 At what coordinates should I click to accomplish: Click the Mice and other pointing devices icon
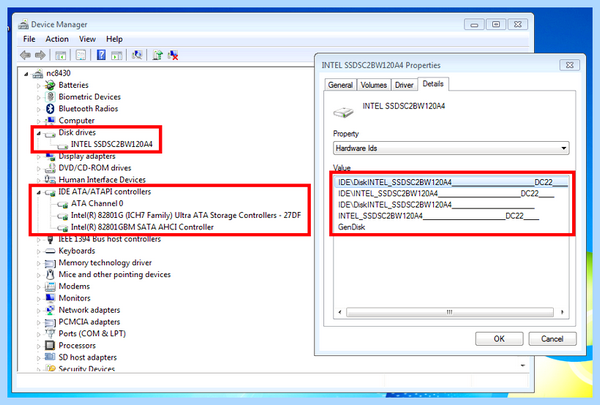pos(50,274)
